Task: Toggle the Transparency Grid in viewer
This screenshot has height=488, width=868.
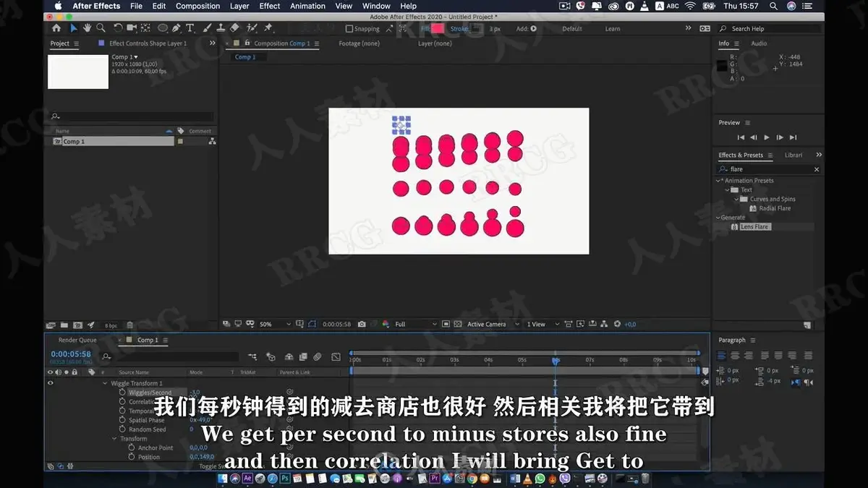Action: 458,324
